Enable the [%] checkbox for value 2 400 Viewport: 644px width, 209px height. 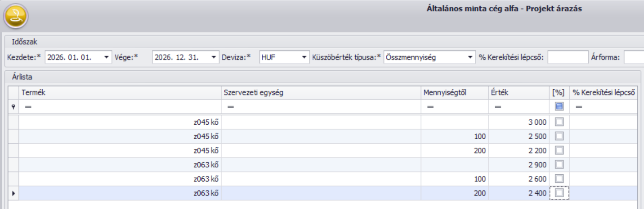559,193
